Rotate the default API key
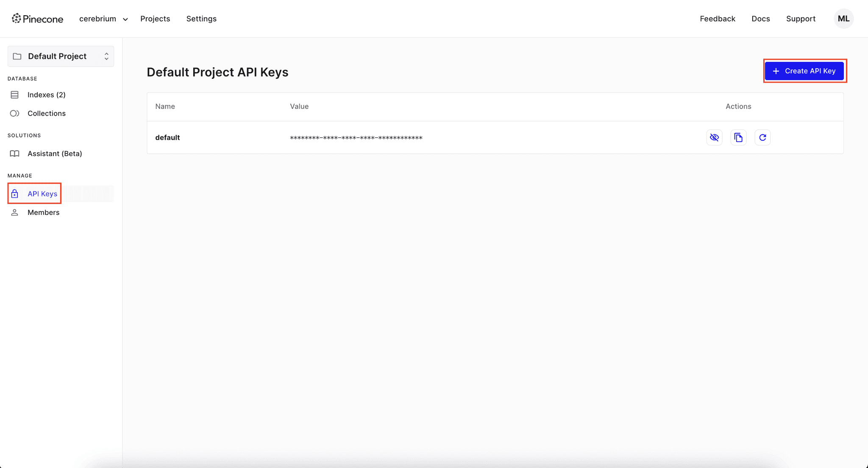Screen dimensions: 868x468 coord(762,137)
